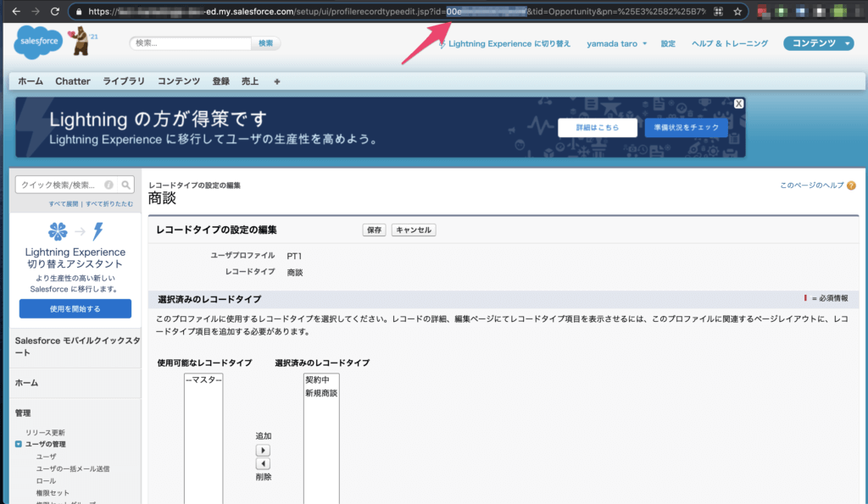The width and height of the screenshot is (868, 504).
Task: Switch to the Chatter tab
Action: [x=73, y=81]
